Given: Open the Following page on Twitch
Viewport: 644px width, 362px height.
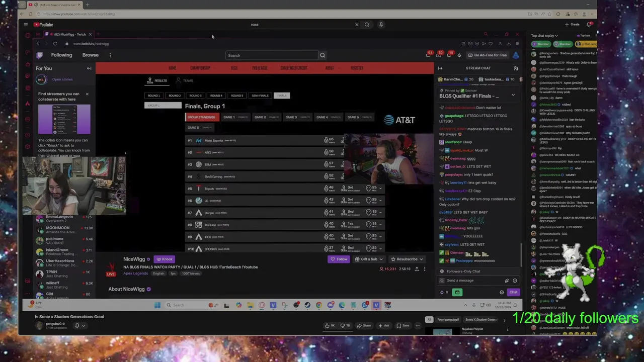Looking at the screenshot, I should click(x=61, y=55).
